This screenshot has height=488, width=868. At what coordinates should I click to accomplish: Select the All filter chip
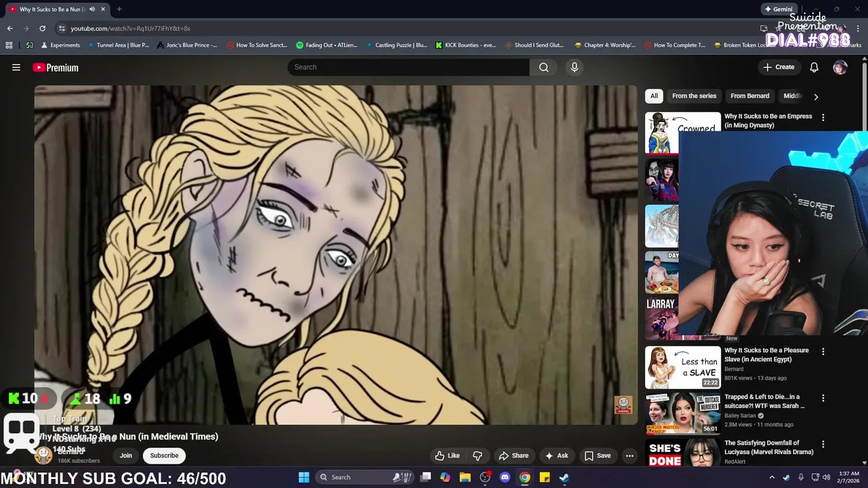click(x=654, y=96)
